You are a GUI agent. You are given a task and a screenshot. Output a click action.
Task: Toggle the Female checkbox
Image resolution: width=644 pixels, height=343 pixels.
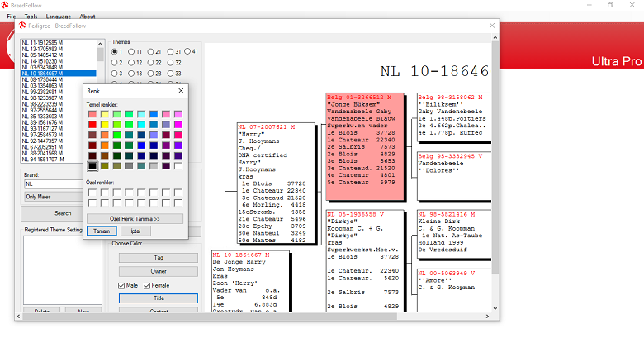click(148, 285)
